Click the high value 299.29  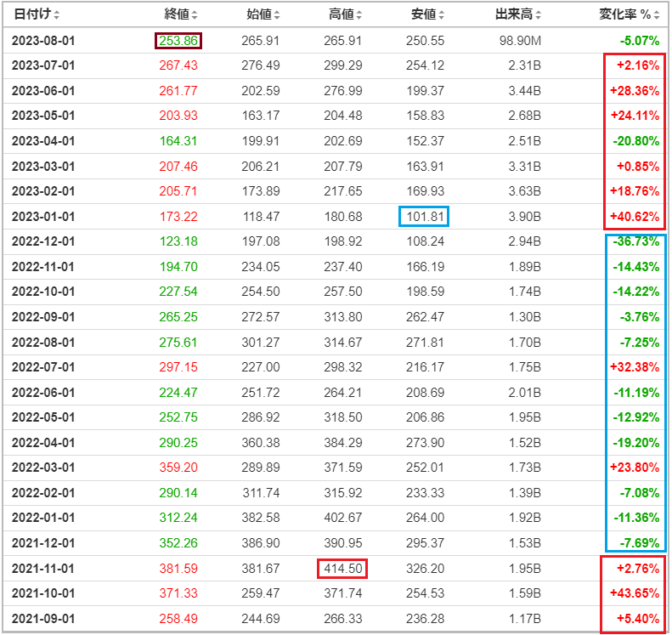343,65
